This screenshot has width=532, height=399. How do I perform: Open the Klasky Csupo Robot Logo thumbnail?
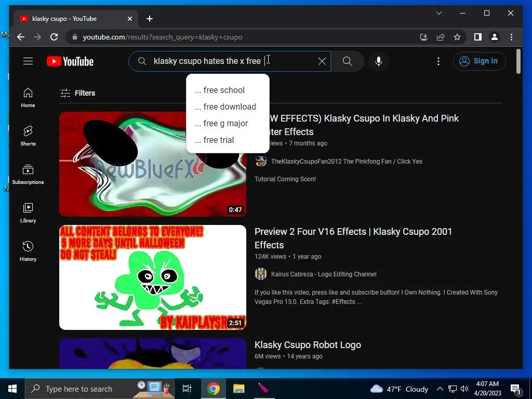click(153, 353)
